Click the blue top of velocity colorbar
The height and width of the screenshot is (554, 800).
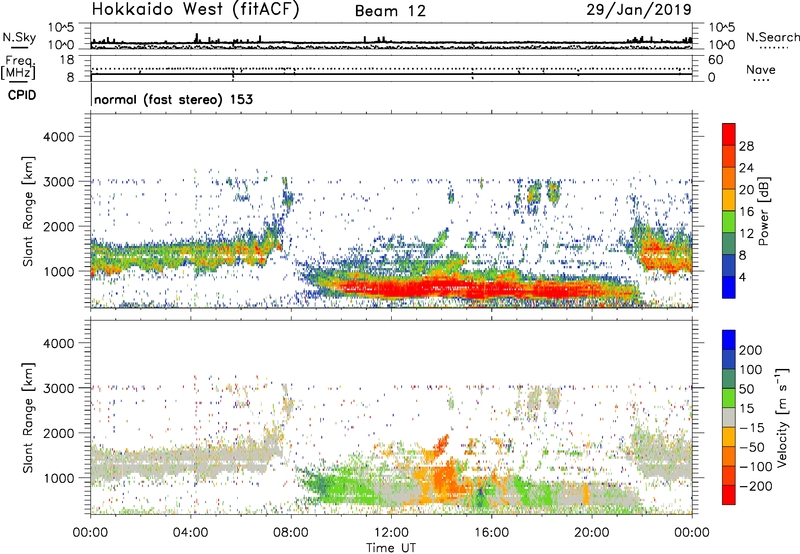pyautogui.click(x=729, y=340)
